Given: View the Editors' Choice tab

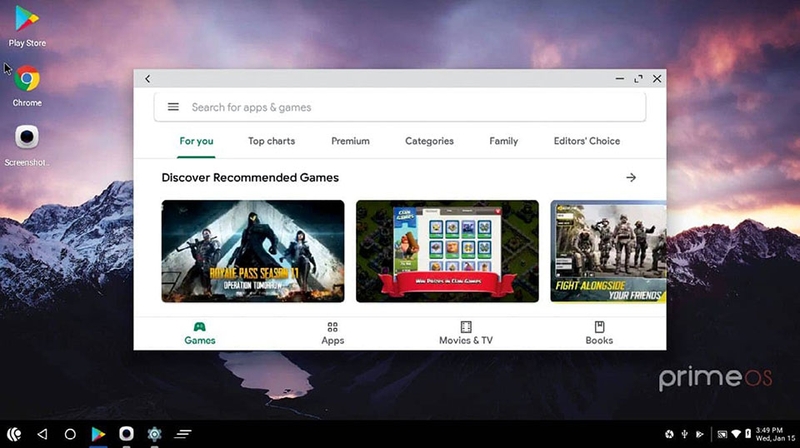Looking at the screenshot, I should click(x=587, y=141).
